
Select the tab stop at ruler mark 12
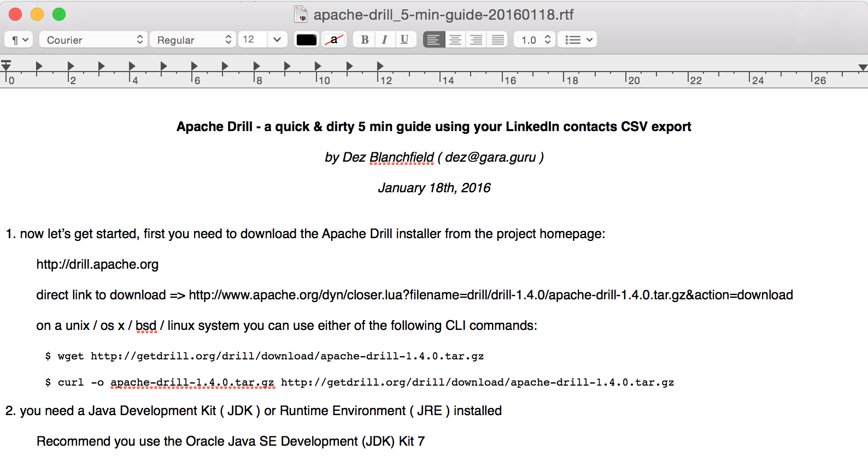(380, 66)
